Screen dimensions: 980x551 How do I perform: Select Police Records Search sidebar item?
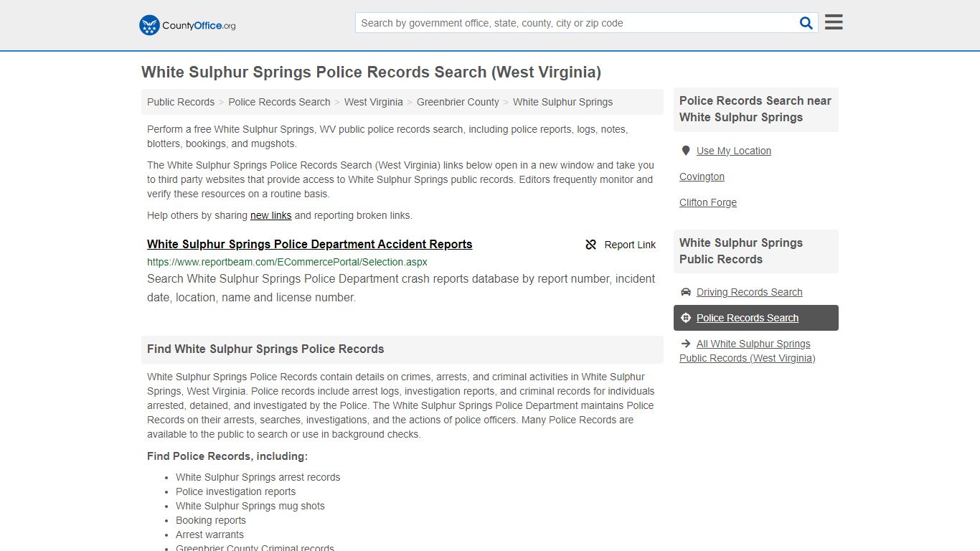tap(756, 318)
